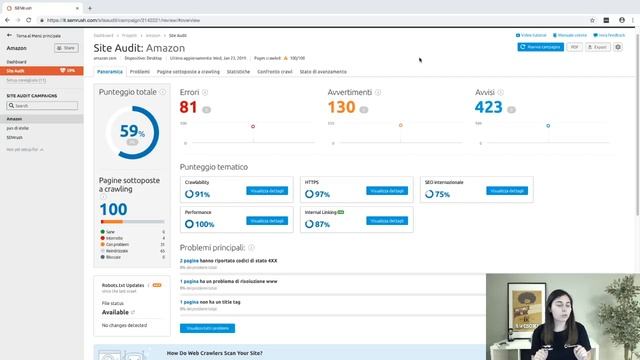Click info icon beside Punteggio totale
This screenshot has height=360, width=640.
[162, 92]
